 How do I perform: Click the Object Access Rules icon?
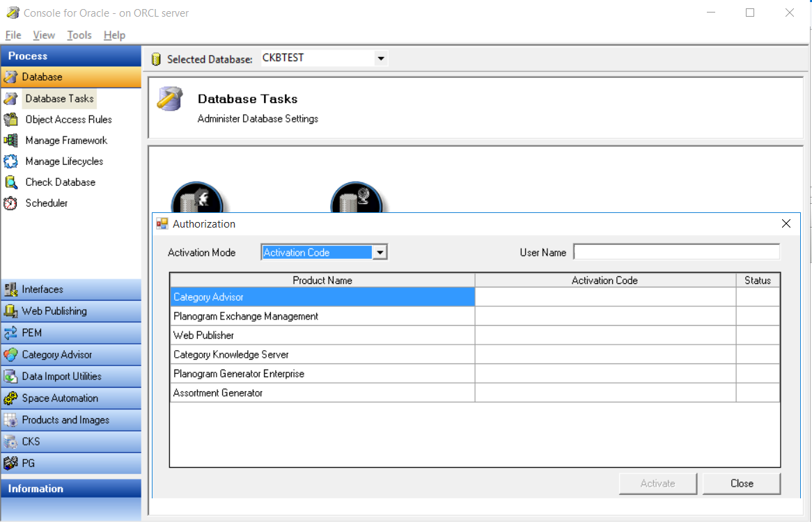pos(10,120)
